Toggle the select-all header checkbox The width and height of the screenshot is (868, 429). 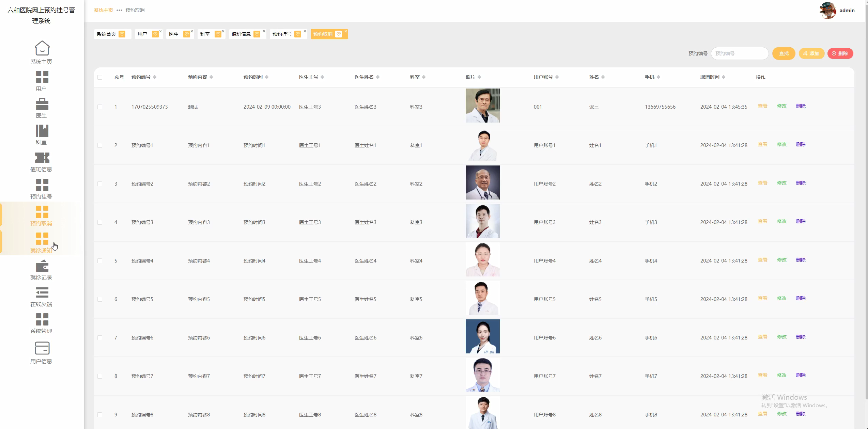100,77
